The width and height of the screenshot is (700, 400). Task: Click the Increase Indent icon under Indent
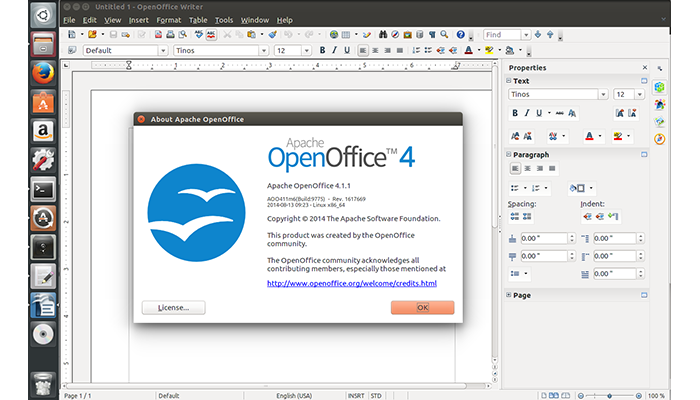(585, 215)
